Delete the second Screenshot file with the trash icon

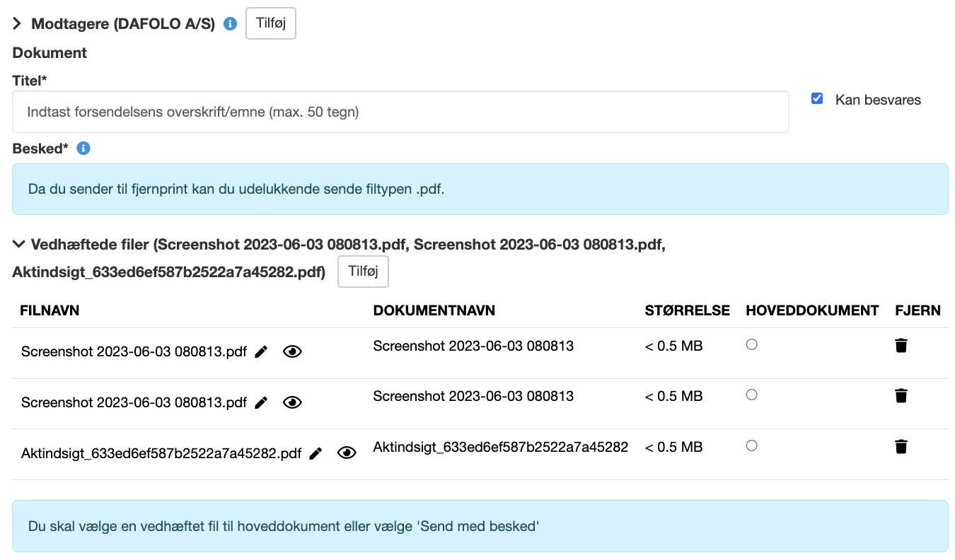point(901,395)
